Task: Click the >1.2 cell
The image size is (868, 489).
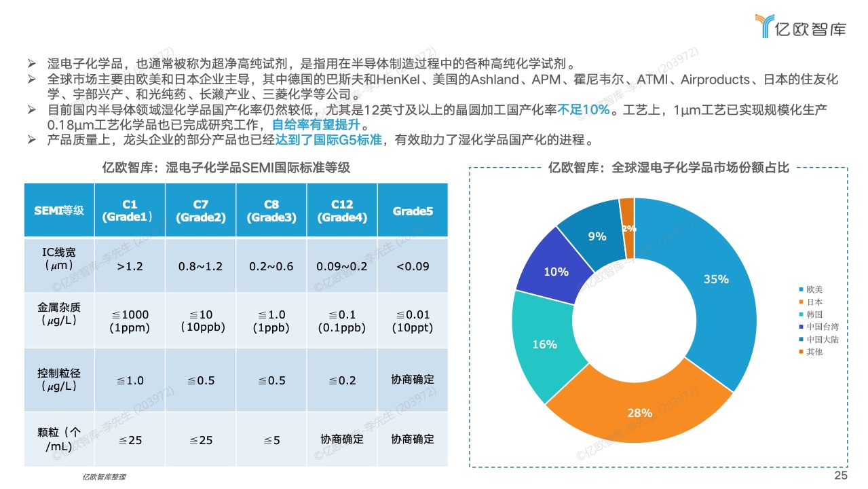Action: coord(130,266)
